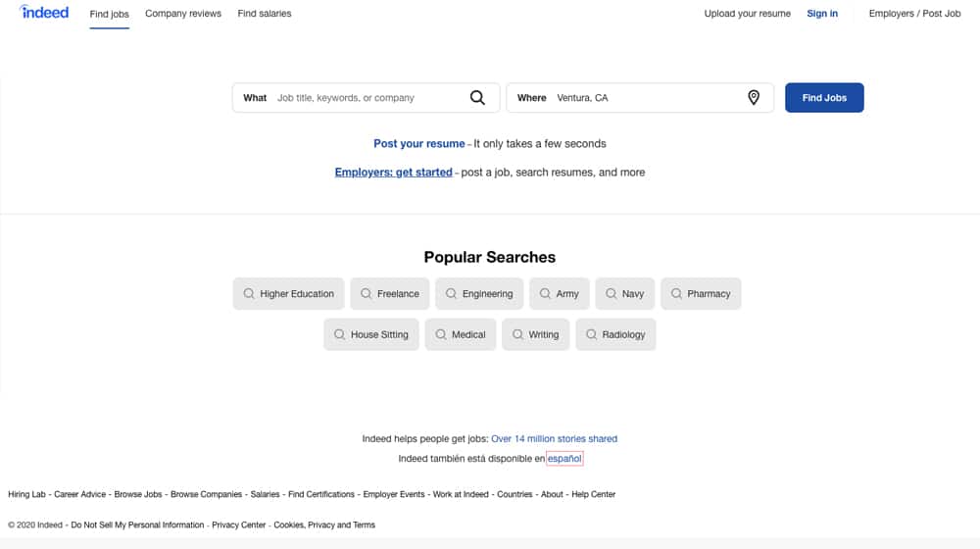The width and height of the screenshot is (980, 549).
Task: Click the magnifying glass in What field
Action: pyautogui.click(x=477, y=97)
